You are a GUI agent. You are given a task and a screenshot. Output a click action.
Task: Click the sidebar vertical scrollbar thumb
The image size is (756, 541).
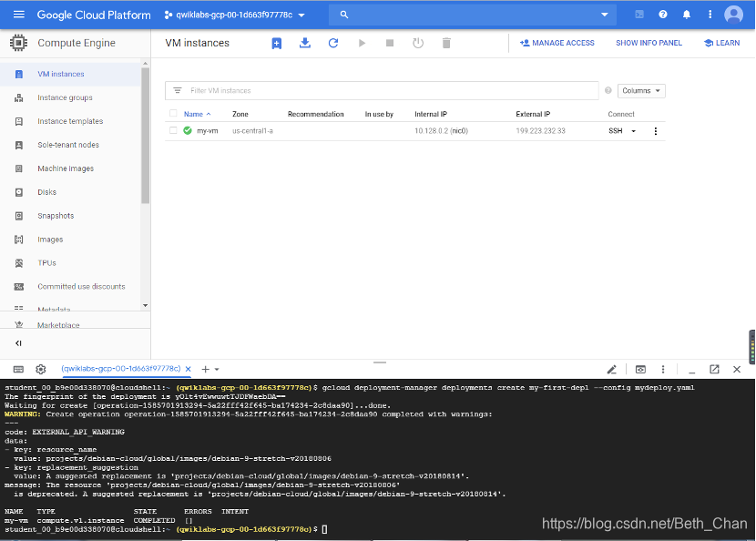145,135
